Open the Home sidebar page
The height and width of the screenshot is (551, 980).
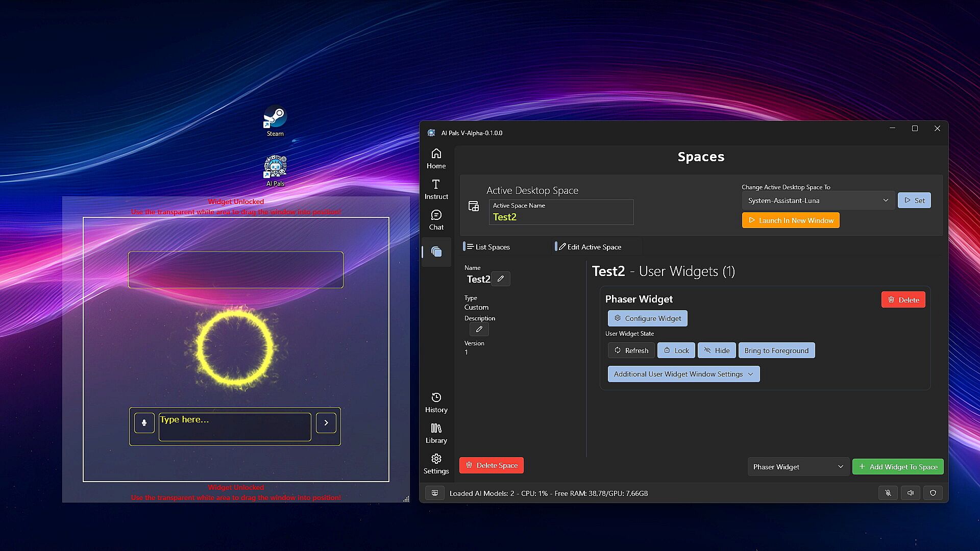(436, 159)
